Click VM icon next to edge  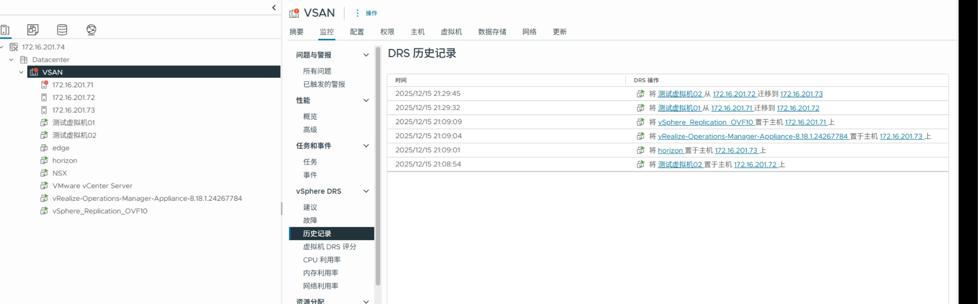click(x=44, y=147)
